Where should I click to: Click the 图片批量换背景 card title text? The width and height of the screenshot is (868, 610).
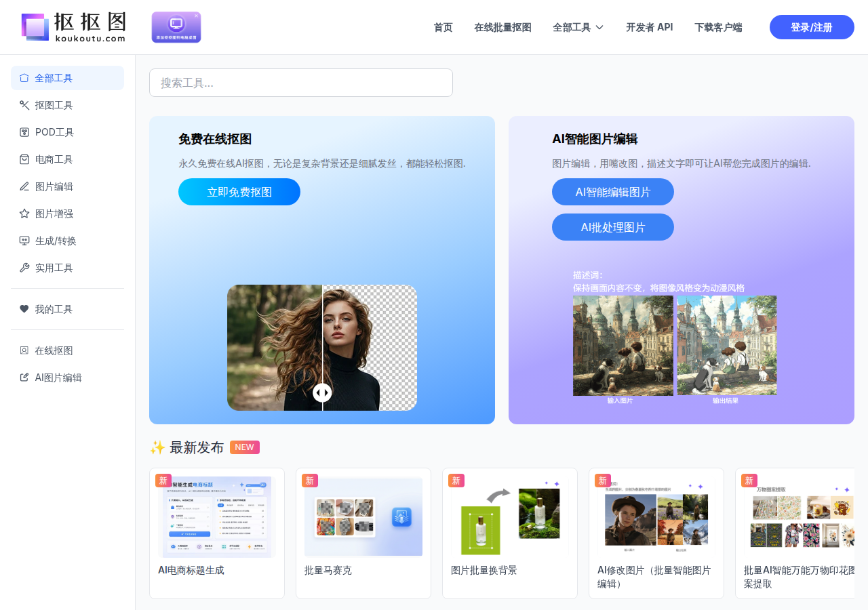pos(484,570)
